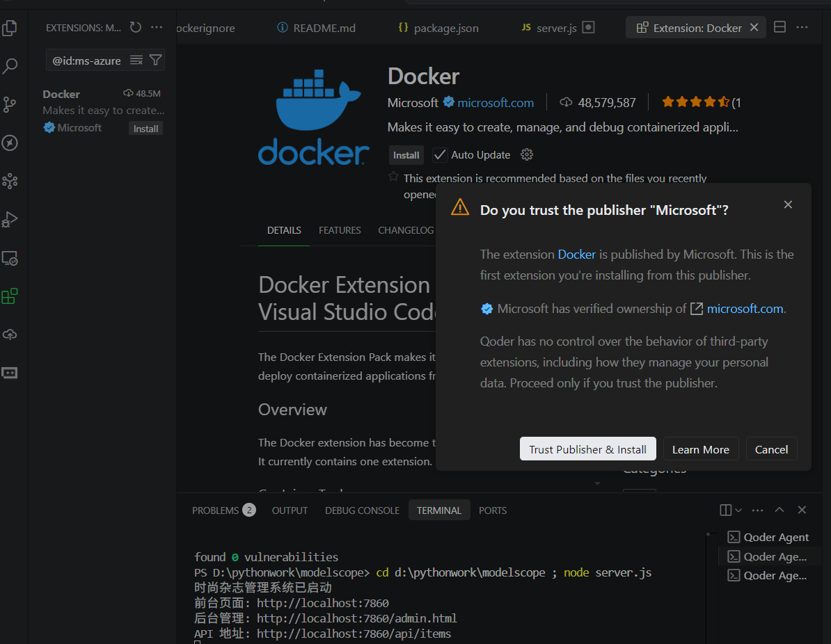Screen dimensions: 831x644
Task: Open microsoft.com link in extension header
Action: coord(496,103)
